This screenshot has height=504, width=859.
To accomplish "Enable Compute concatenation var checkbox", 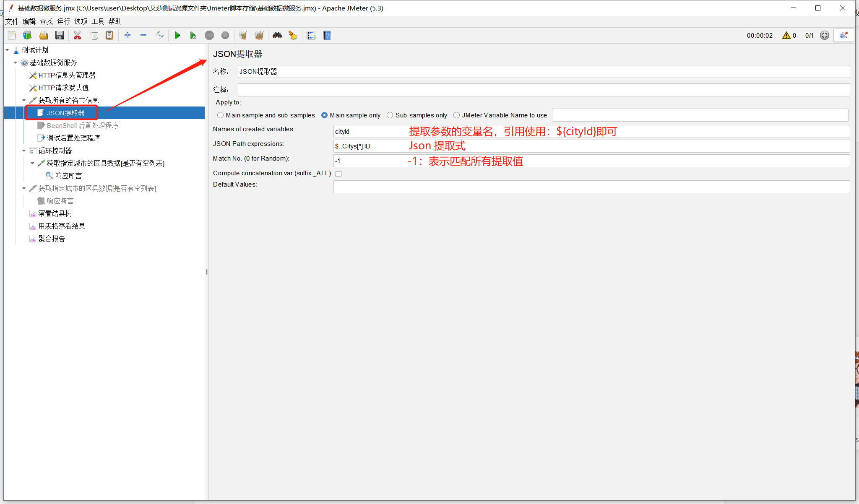I will pos(338,173).
